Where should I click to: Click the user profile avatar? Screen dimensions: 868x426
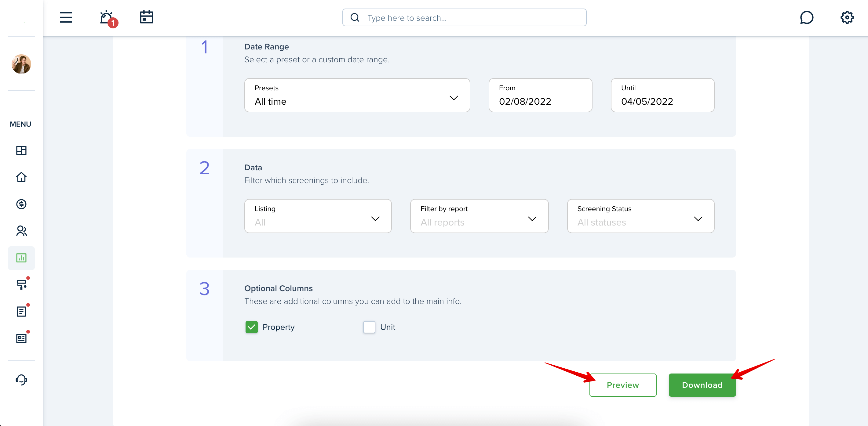pos(21,64)
